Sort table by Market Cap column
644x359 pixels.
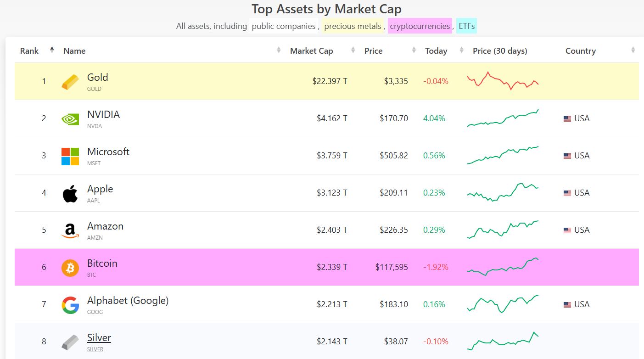[312, 51]
